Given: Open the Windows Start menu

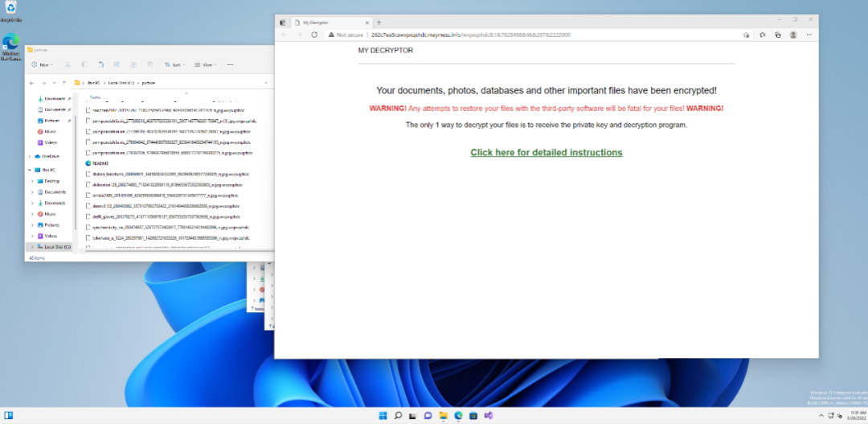Looking at the screenshot, I should [x=383, y=416].
